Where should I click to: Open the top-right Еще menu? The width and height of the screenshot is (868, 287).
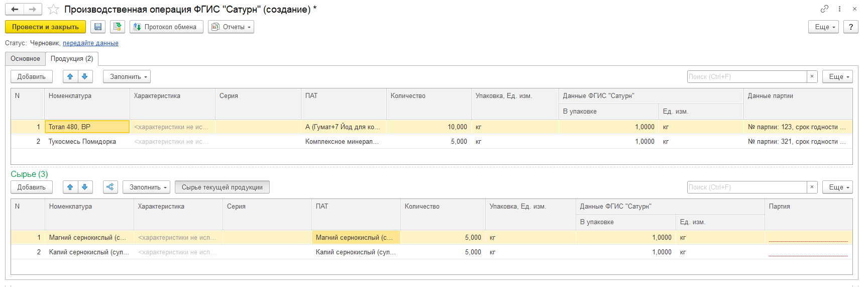[823, 27]
